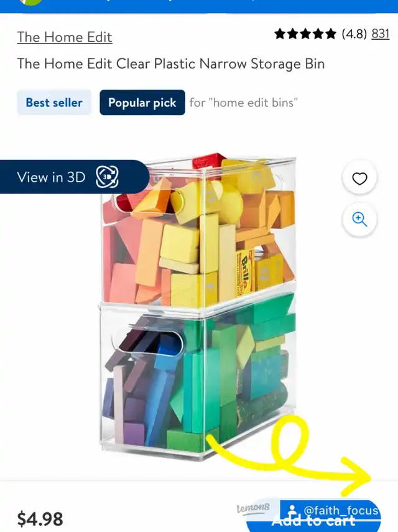Screen dimensions: 398x532
Task: Click the five-star rating icons
Action: [305, 34]
